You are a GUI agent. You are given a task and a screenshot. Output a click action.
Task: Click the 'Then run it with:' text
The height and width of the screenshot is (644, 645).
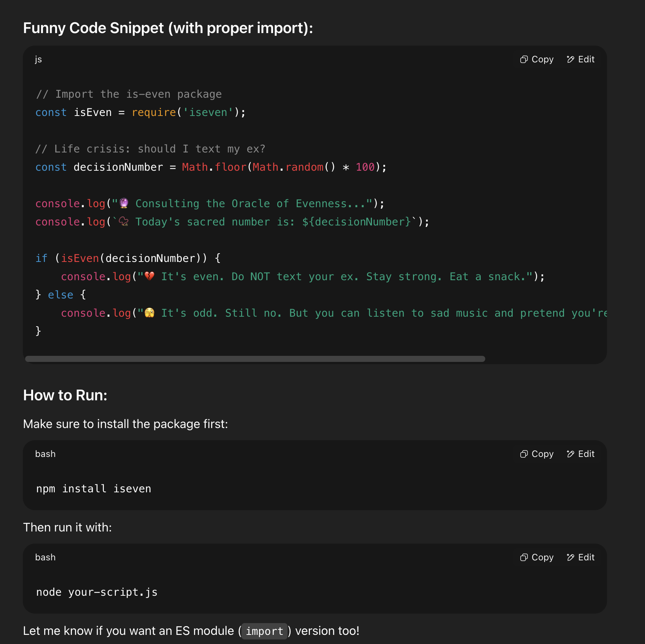pos(67,528)
